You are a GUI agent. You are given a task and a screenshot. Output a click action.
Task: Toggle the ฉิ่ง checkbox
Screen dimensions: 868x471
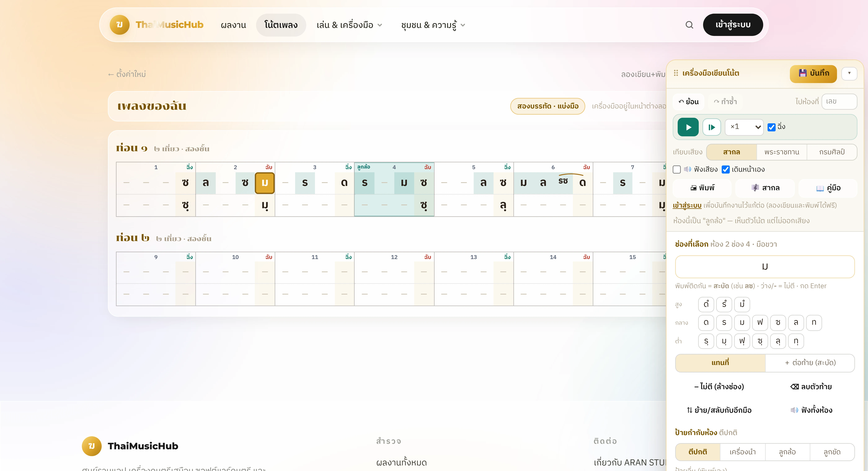click(771, 127)
